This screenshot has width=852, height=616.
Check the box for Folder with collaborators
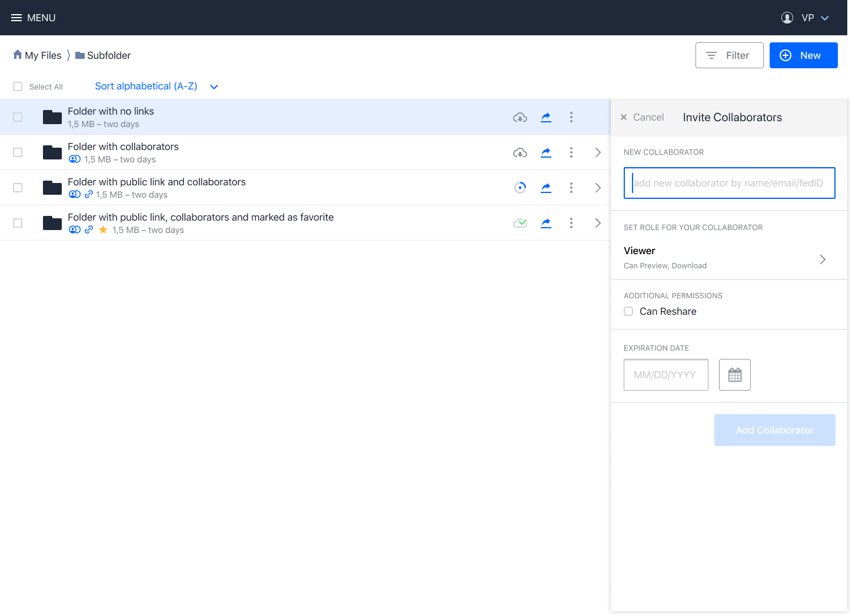pos(18,152)
